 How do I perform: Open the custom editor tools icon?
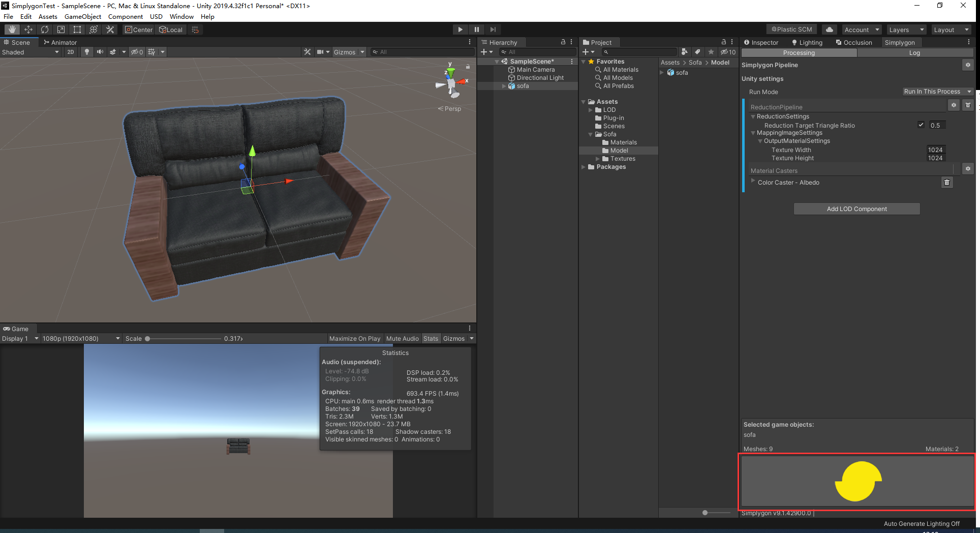coord(110,29)
